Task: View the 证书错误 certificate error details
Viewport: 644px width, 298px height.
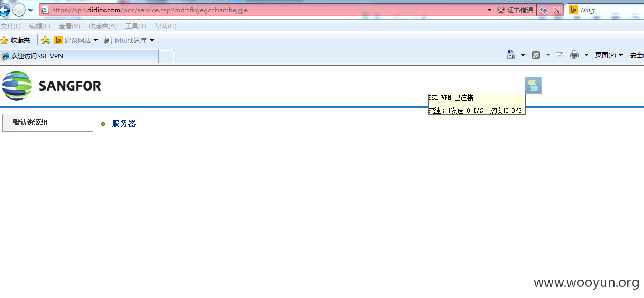Action: tap(520, 10)
